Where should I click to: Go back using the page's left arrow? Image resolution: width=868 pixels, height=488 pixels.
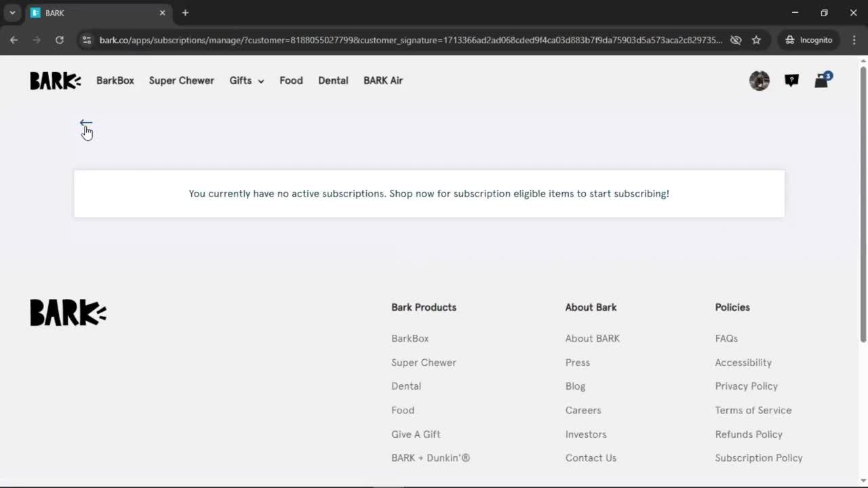(86, 124)
